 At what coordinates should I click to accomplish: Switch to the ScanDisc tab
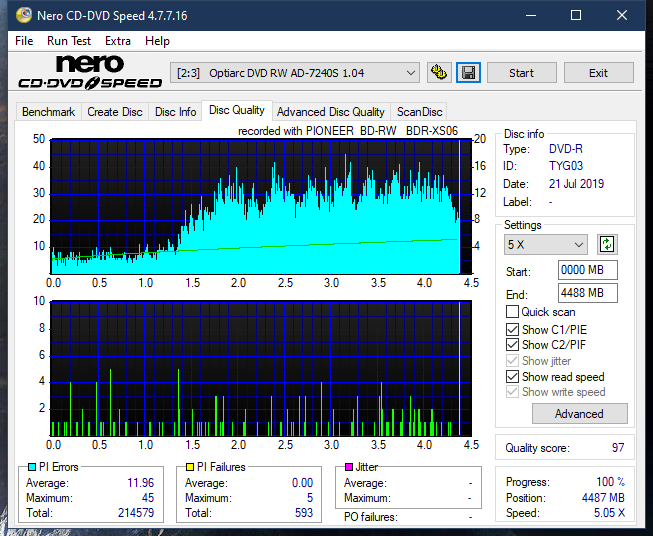pyautogui.click(x=419, y=112)
